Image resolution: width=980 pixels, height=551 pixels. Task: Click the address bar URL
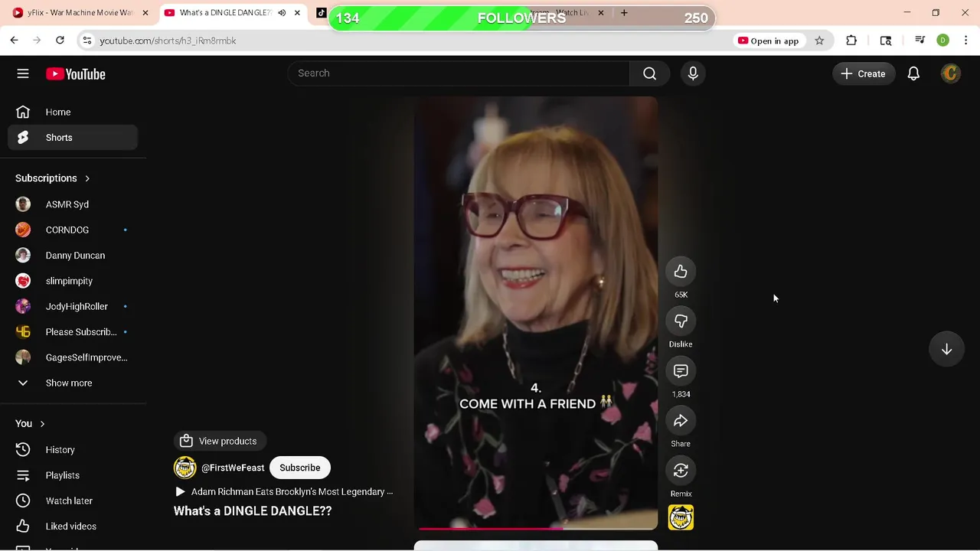pos(168,41)
